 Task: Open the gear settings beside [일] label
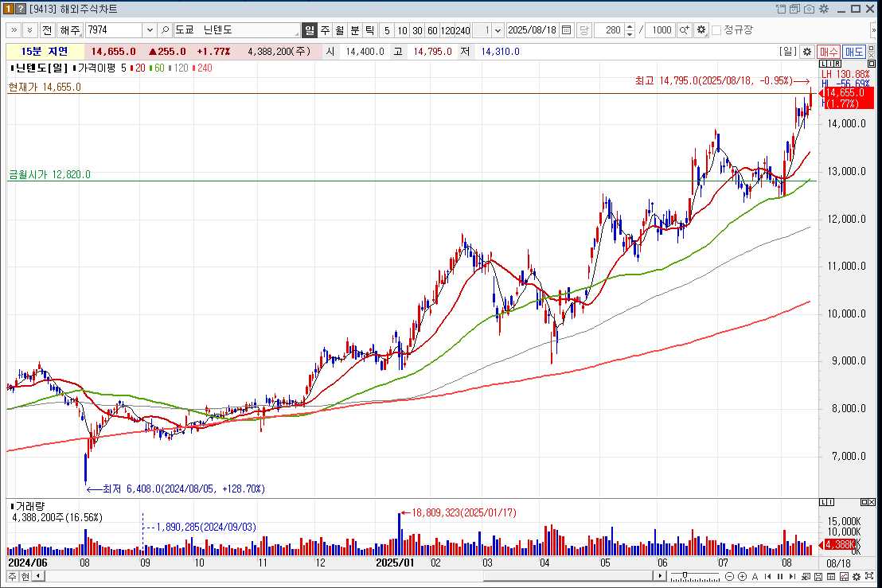[x=806, y=52]
